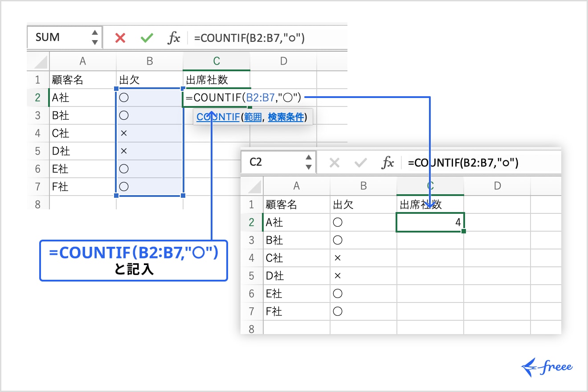Select column header B in the lower spreadsheet
This screenshot has height=392, width=588.
coord(363,186)
